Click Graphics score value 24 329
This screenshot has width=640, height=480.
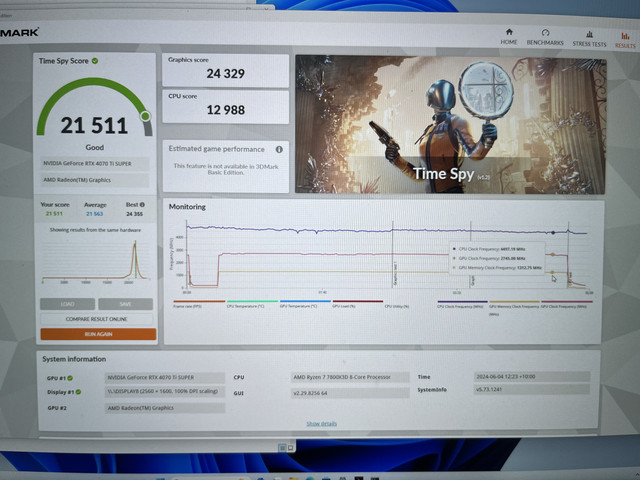click(226, 74)
